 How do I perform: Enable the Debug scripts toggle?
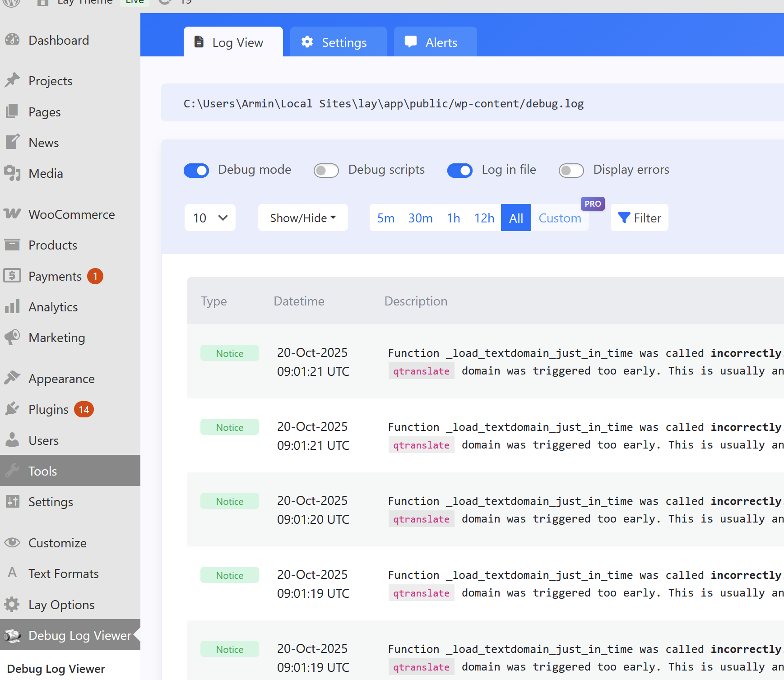click(326, 171)
